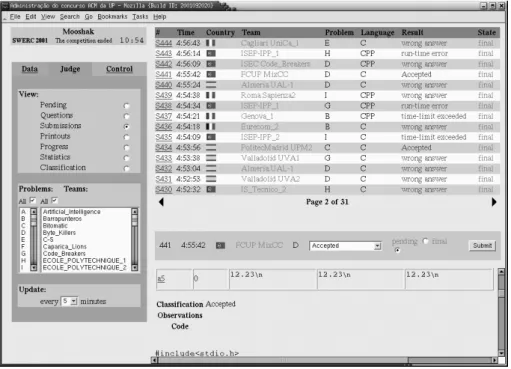Image resolution: width=511 pixels, height=369 pixels.
Task: Select Caparica_Lions in teams list
Action: pyautogui.click(x=65, y=247)
